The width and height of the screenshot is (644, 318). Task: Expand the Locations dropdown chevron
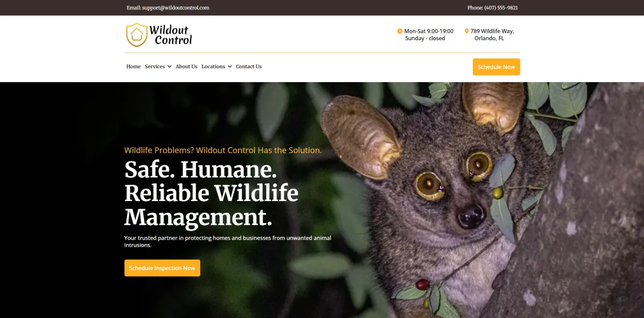(x=230, y=66)
